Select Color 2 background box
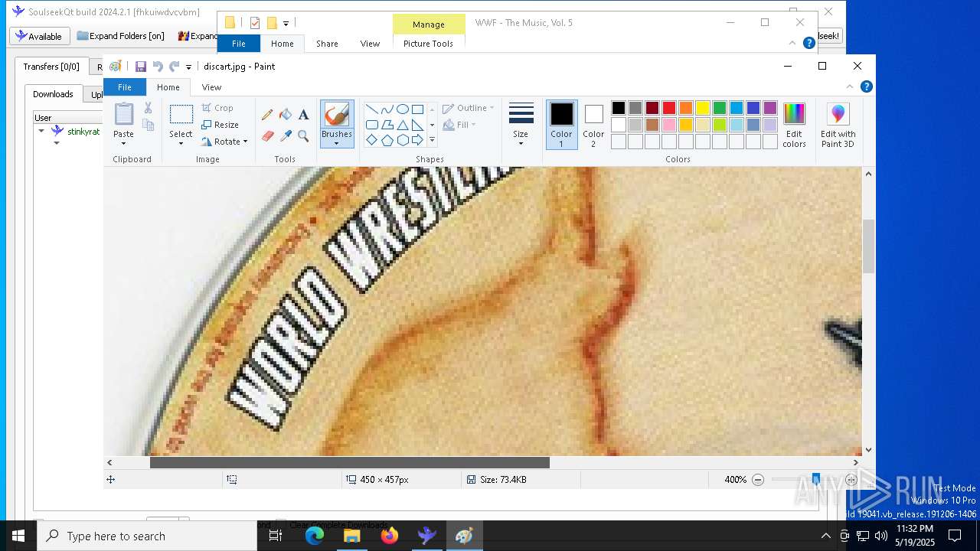The width and height of the screenshot is (980, 551). point(593,125)
